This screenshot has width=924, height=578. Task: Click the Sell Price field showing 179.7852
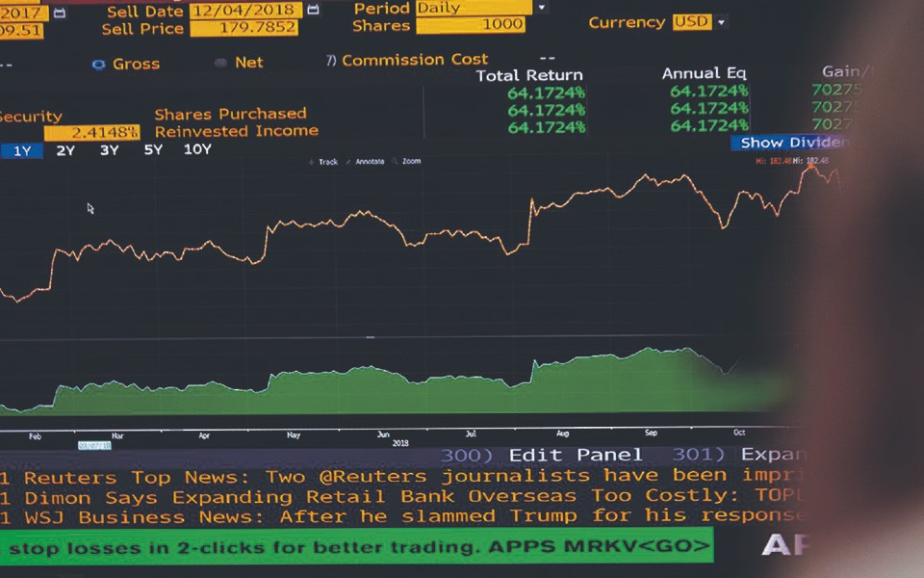[244, 28]
